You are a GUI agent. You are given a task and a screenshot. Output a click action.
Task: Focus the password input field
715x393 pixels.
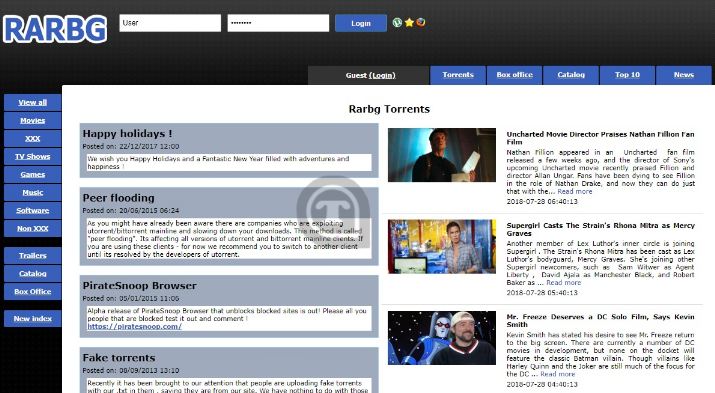click(x=278, y=23)
